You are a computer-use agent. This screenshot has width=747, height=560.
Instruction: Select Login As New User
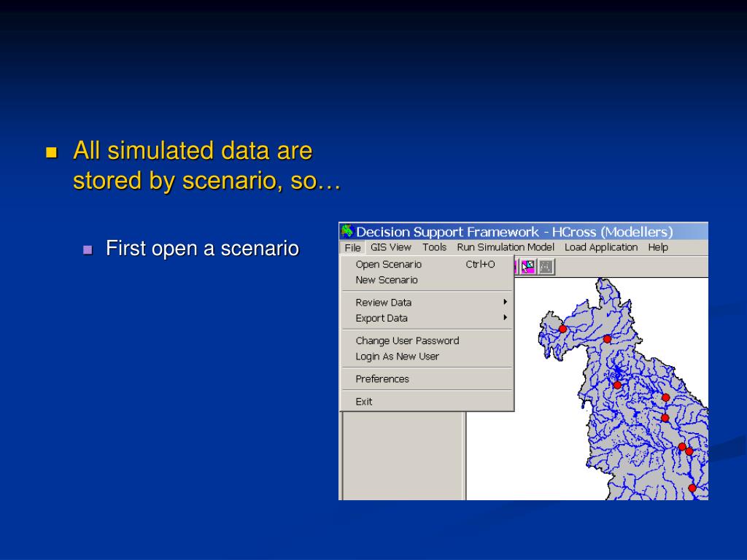tap(427, 356)
